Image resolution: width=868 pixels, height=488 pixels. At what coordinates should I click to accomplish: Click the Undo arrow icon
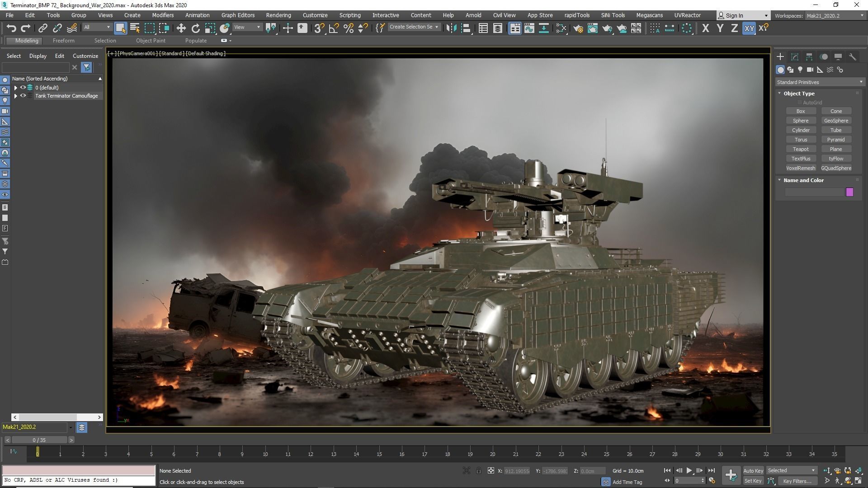click(x=11, y=28)
